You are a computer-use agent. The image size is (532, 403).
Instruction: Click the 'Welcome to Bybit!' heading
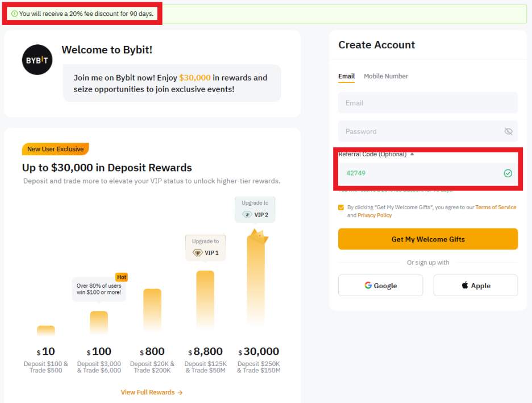pyautogui.click(x=107, y=50)
